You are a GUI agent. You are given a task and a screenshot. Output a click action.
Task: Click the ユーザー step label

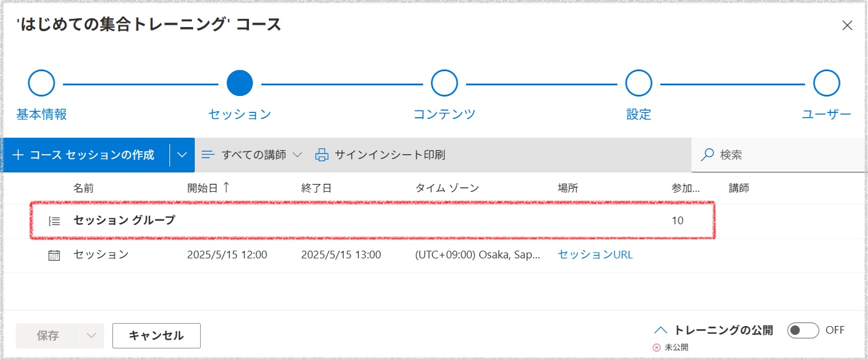point(826,114)
